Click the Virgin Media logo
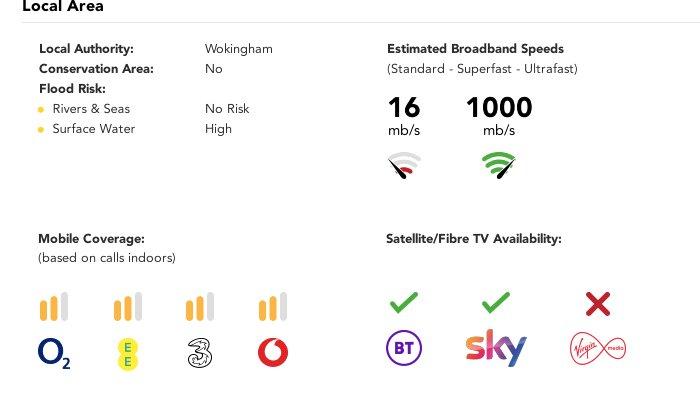Image resolution: width=700 pixels, height=419 pixels. [x=598, y=348]
